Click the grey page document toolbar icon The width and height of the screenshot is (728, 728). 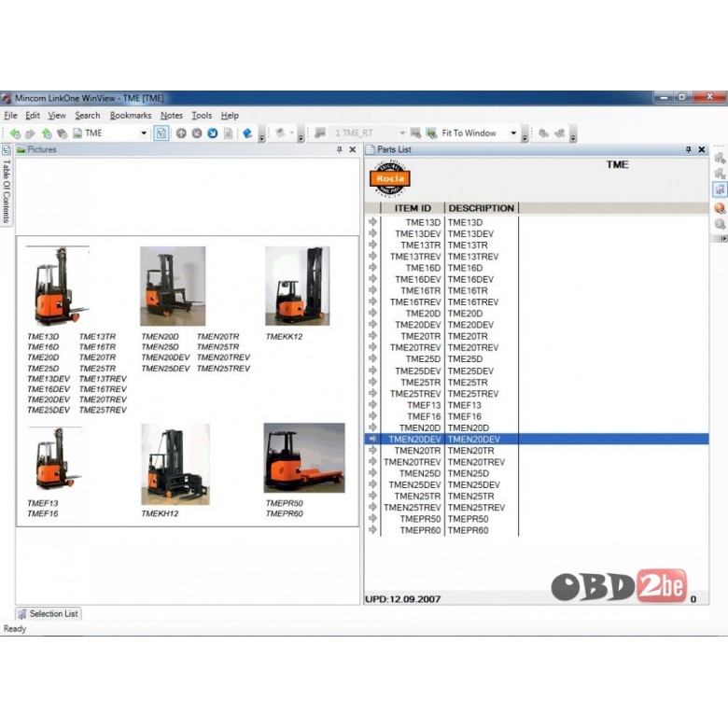pyautogui.click(x=228, y=133)
